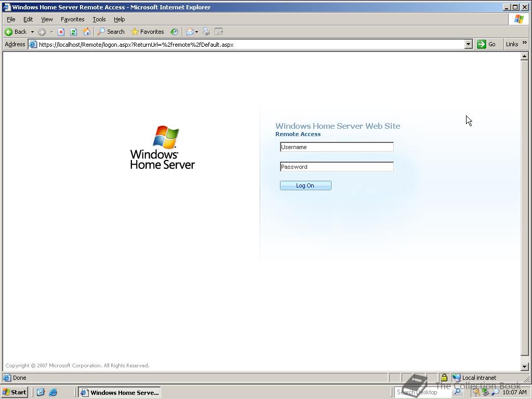The image size is (532, 399).
Task: Click the Remote Access heading text
Action: (x=298, y=134)
